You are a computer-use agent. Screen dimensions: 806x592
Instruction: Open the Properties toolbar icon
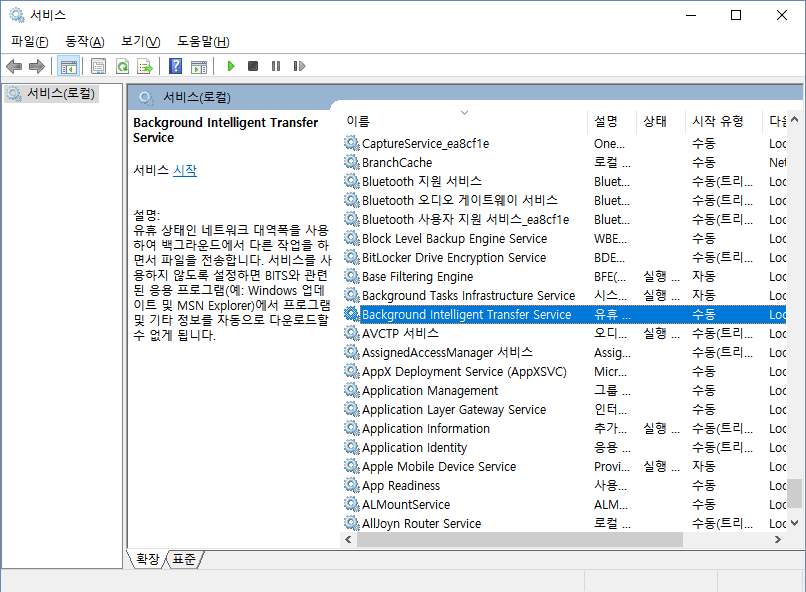coord(98,67)
